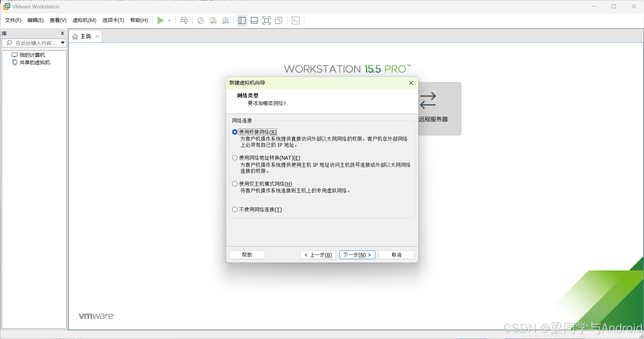Image resolution: width=644 pixels, height=339 pixels.
Task: Open the Snapshot Manager icon
Action: [x=225, y=21]
